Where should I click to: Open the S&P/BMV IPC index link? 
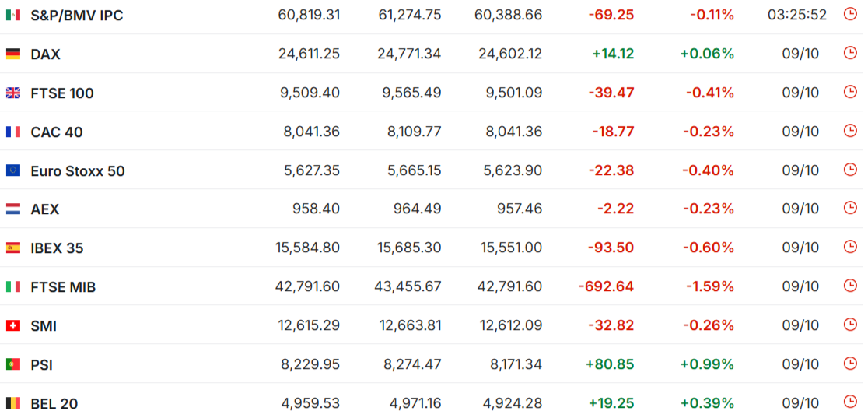pyautogui.click(x=76, y=15)
